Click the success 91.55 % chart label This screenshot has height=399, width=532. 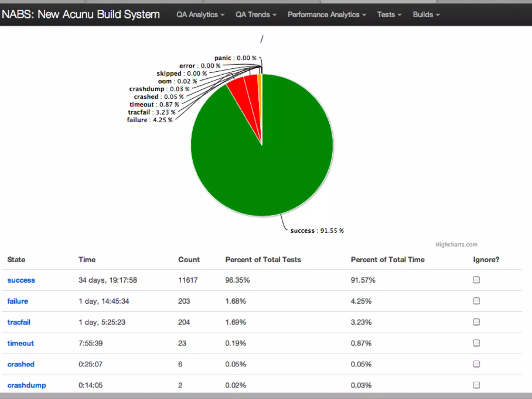point(317,231)
